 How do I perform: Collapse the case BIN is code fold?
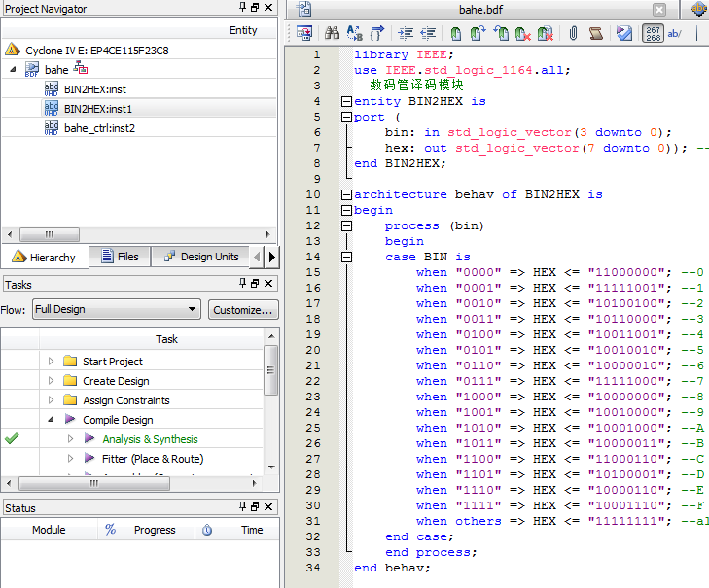(x=346, y=258)
